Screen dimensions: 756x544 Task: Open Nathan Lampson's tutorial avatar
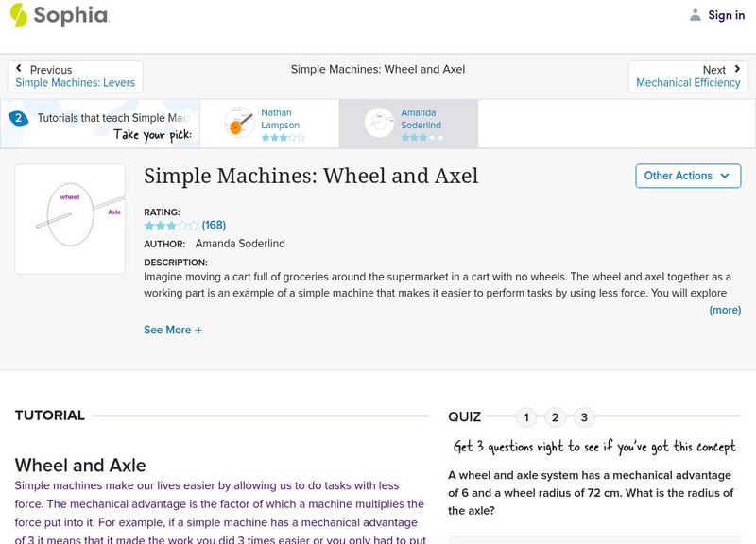click(x=237, y=122)
